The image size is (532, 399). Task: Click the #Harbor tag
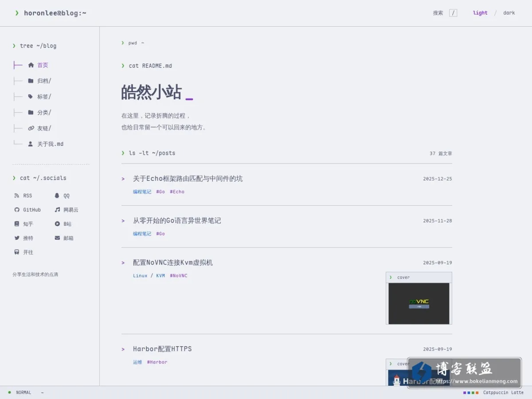(x=157, y=362)
